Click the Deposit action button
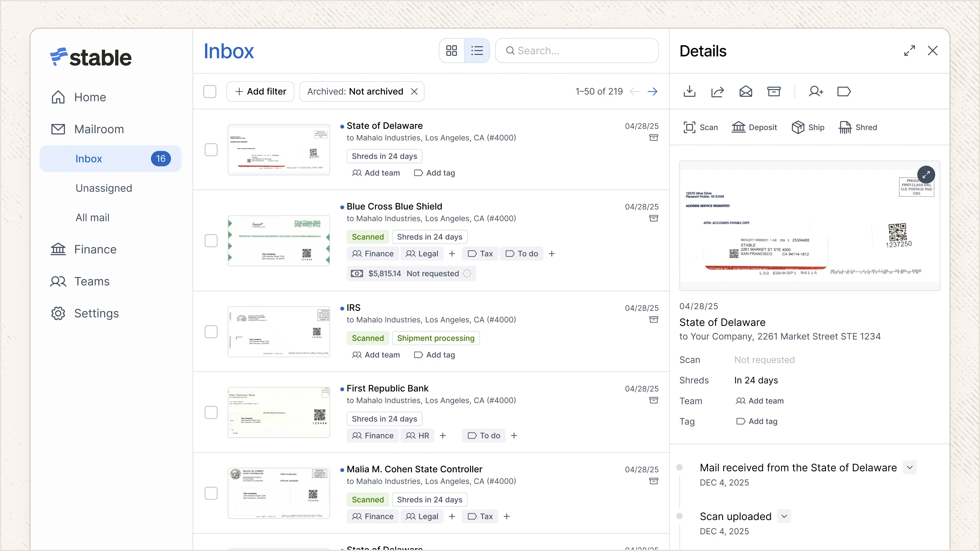Viewport: 980px width, 551px height. pyautogui.click(x=754, y=127)
